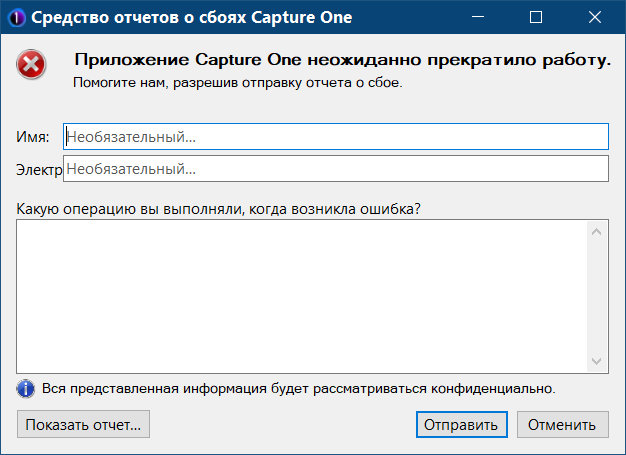
Task: Click the Capture One icon in title bar
Action: pyautogui.click(x=16, y=17)
